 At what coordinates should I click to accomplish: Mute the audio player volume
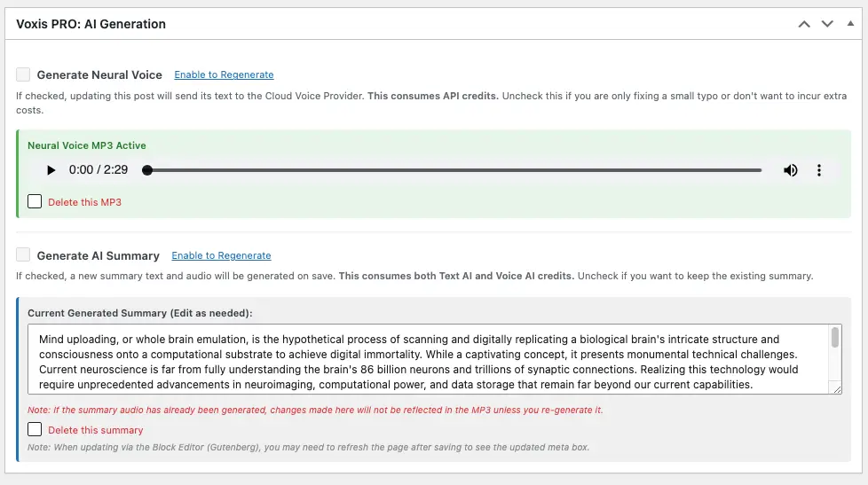click(x=791, y=170)
